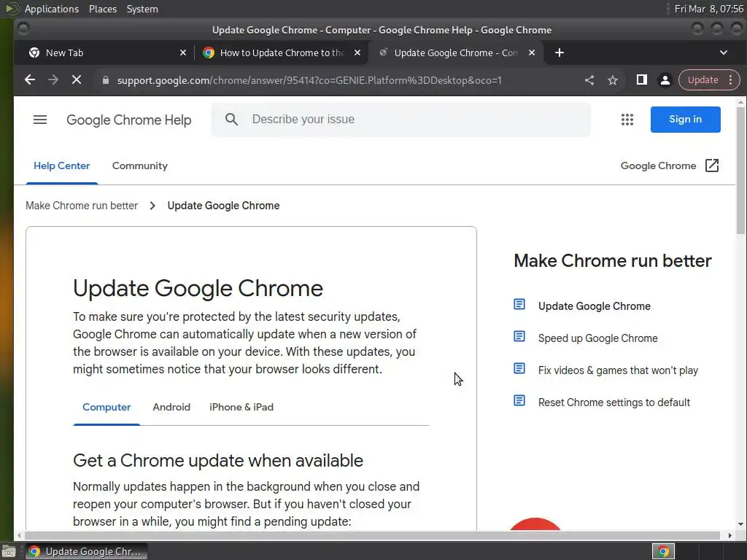Open site info via the padlock icon
This screenshot has height=560, width=747.
106,80
